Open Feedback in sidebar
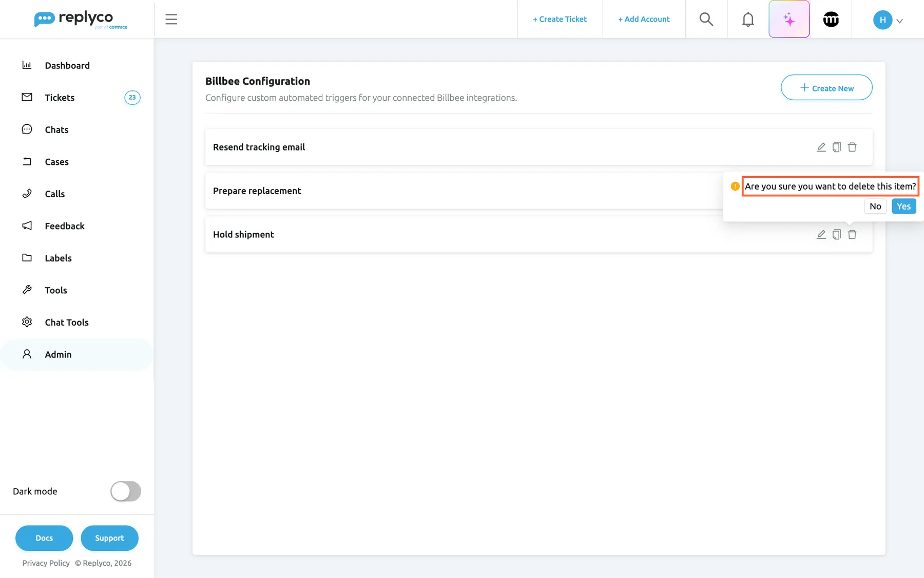Screen dimensions: 924x578 tap(77, 226)
